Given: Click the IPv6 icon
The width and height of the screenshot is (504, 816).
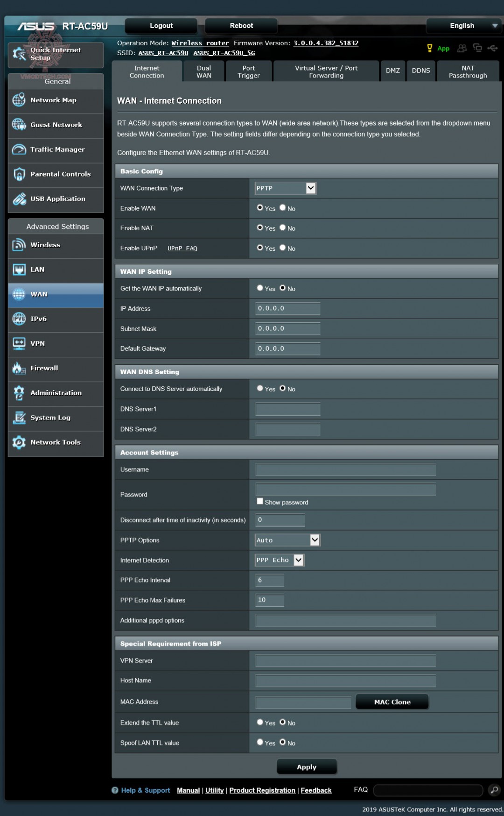Looking at the screenshot, I should (x=19, y=319).
